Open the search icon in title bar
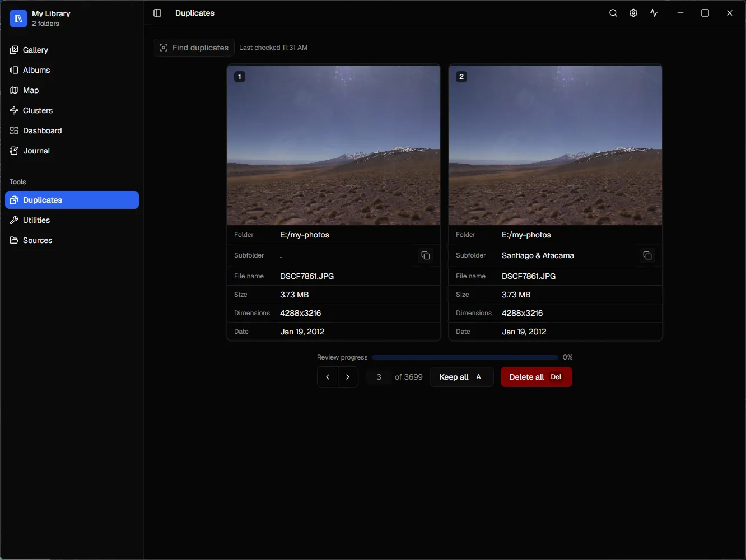The image size is (746, 560). coord(613,13)
